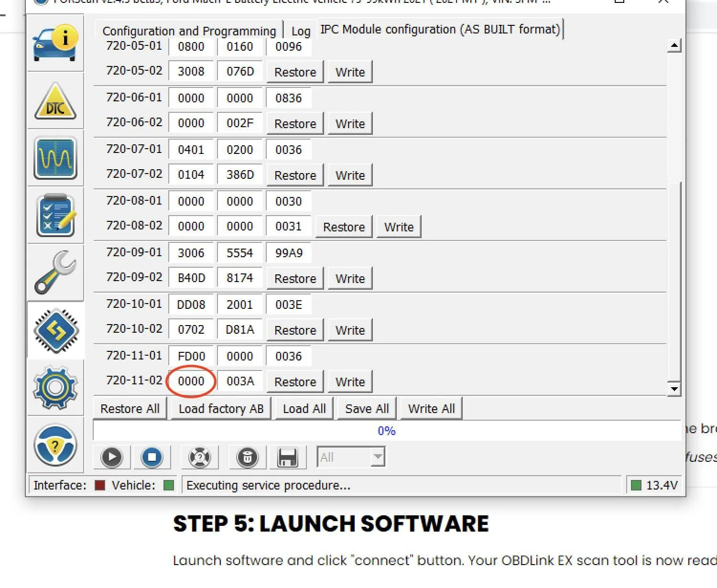Click Write for row 720-06-02
Image resolution: width=717 pixels, height=588 pixels.
(350, 124)
